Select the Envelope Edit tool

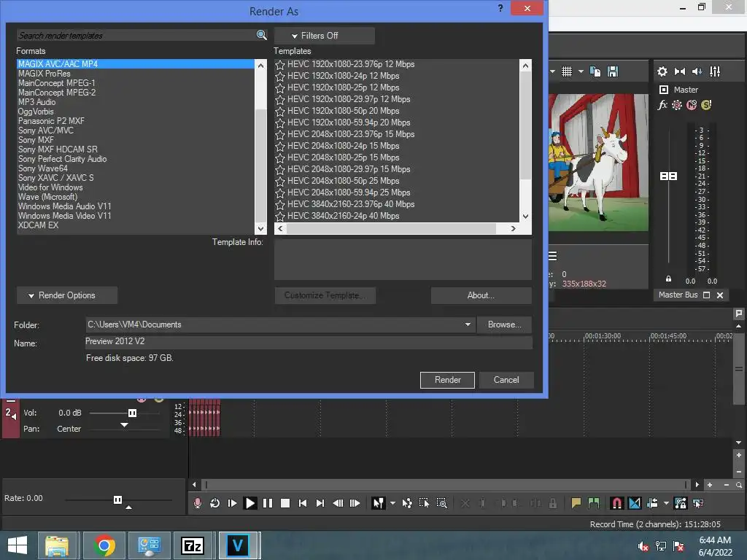(x=407, y=503)
